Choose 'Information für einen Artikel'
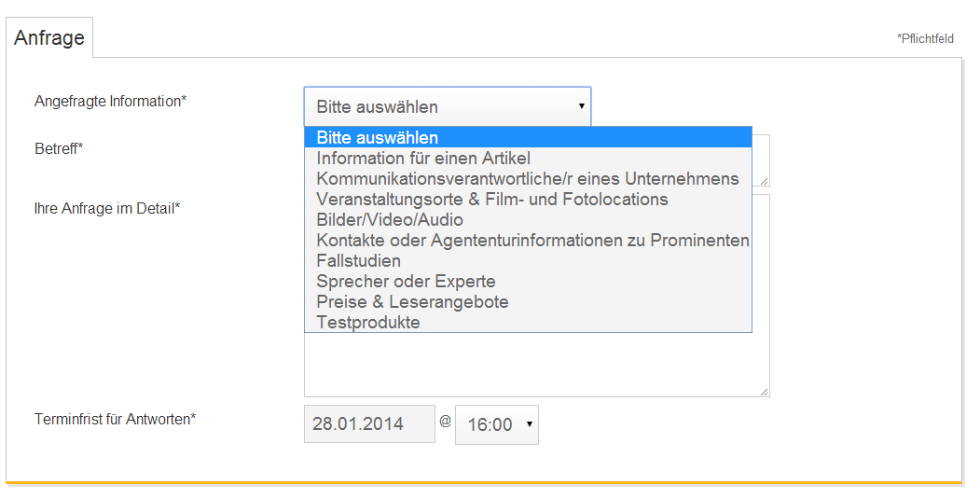This screenshot has width=980, height=499. coord(528,159)
